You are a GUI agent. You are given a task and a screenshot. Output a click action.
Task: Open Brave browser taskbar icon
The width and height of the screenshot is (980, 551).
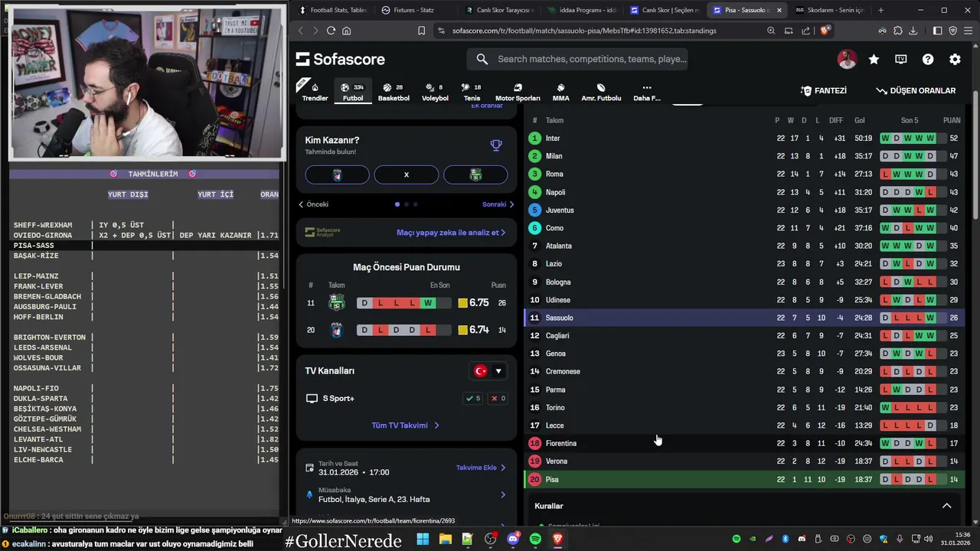557,539
